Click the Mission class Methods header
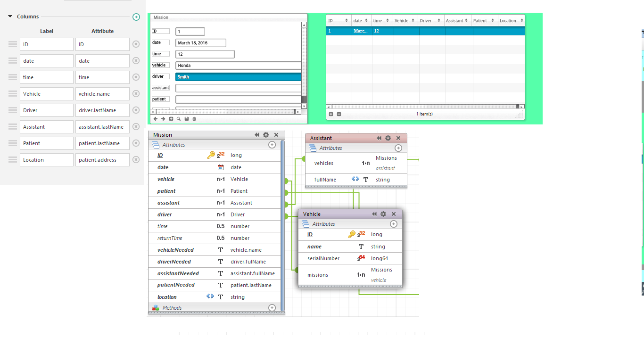Viewport: 644px width, 362px height. pos(215,308)
